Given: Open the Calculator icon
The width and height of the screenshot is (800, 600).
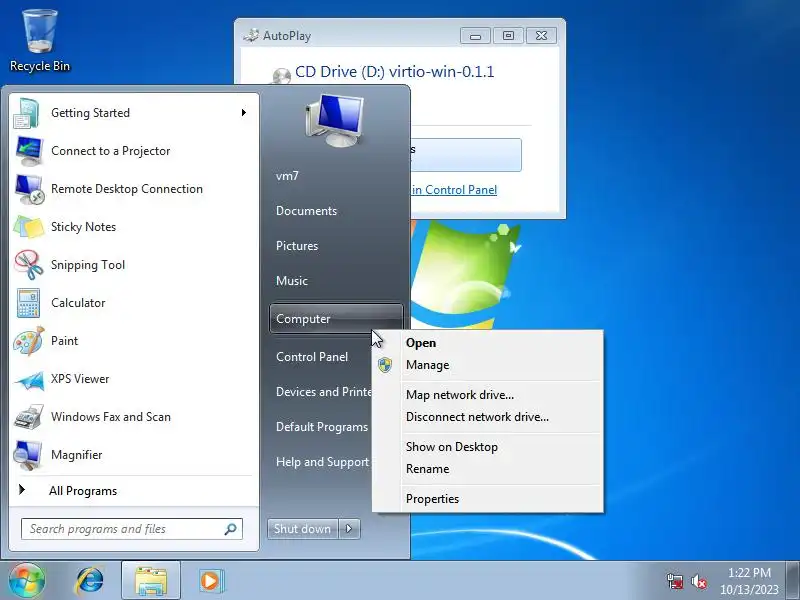Looking at the screenshot, I should pos(28,303).
